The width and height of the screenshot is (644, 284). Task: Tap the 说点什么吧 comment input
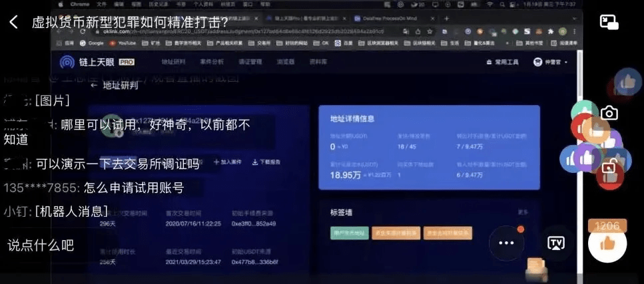click(x=40, y=245)
